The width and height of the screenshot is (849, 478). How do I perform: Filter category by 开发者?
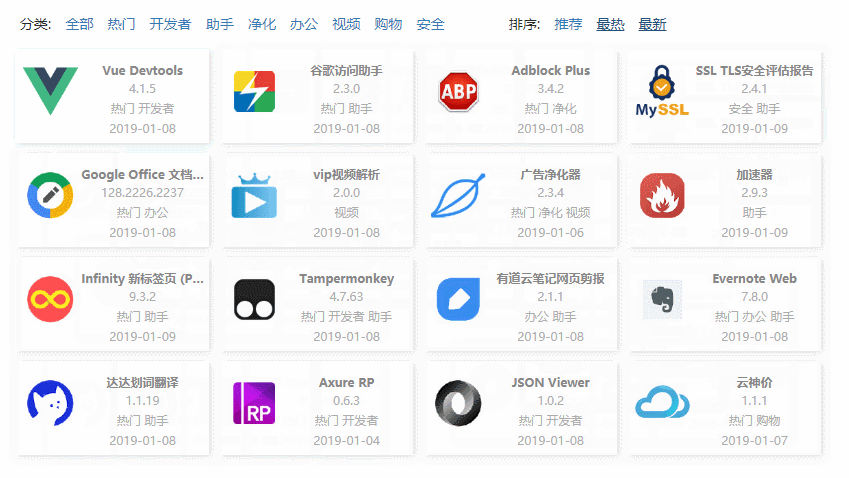[170, 24]
